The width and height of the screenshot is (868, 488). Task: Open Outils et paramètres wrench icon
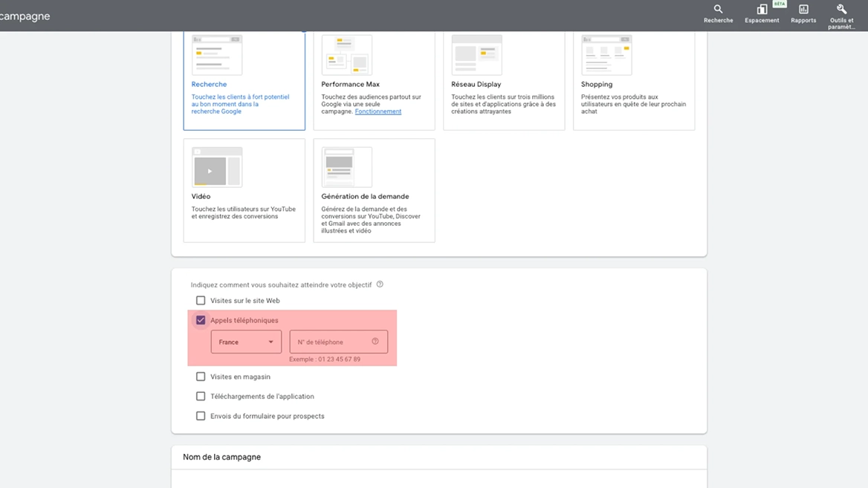tap(841, 16)
